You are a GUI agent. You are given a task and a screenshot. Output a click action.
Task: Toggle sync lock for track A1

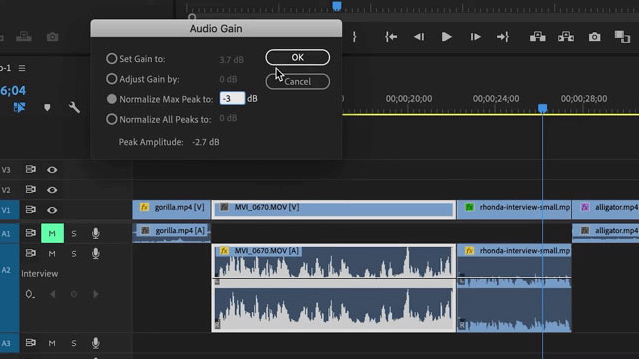point(31,233)
